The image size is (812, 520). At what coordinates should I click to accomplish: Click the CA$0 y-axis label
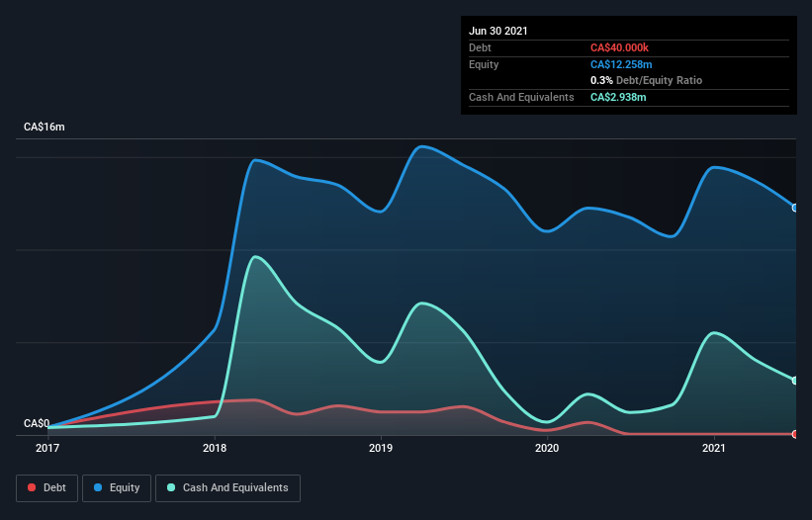(37, 423)
